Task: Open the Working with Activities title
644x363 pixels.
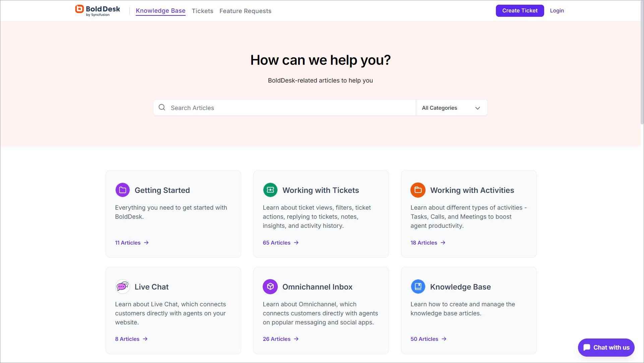Action: pos(472,190)
